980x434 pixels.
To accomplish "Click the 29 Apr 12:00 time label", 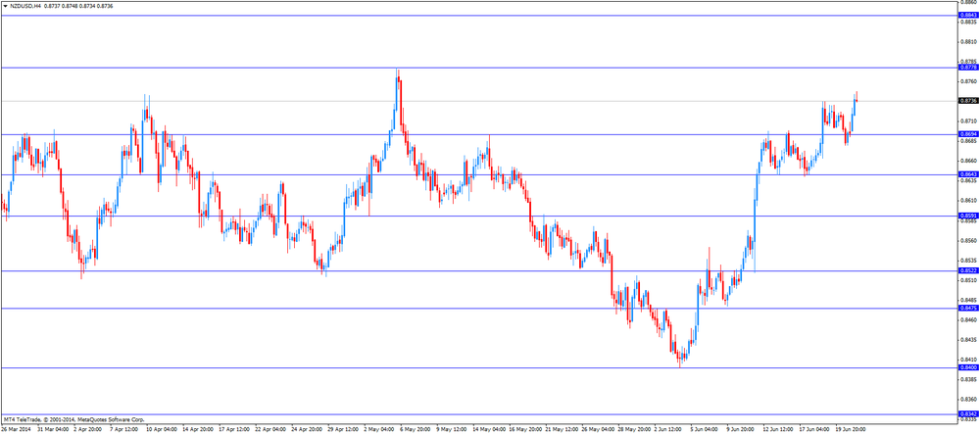I will point(343,430).
